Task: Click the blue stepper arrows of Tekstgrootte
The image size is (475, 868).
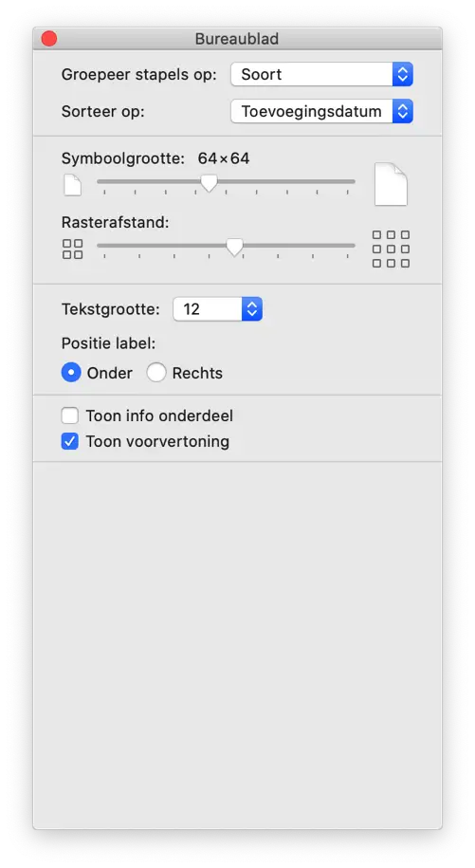Action: coord(252,309)
